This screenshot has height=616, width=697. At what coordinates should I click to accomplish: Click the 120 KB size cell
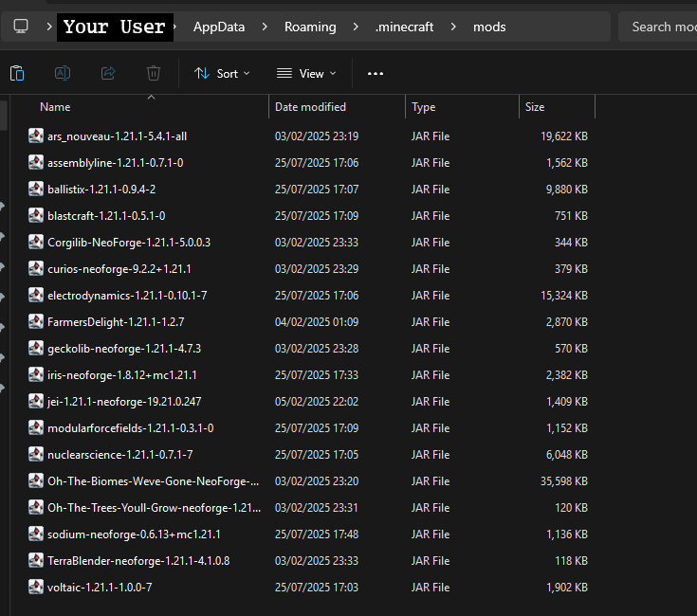pos(571,508)
